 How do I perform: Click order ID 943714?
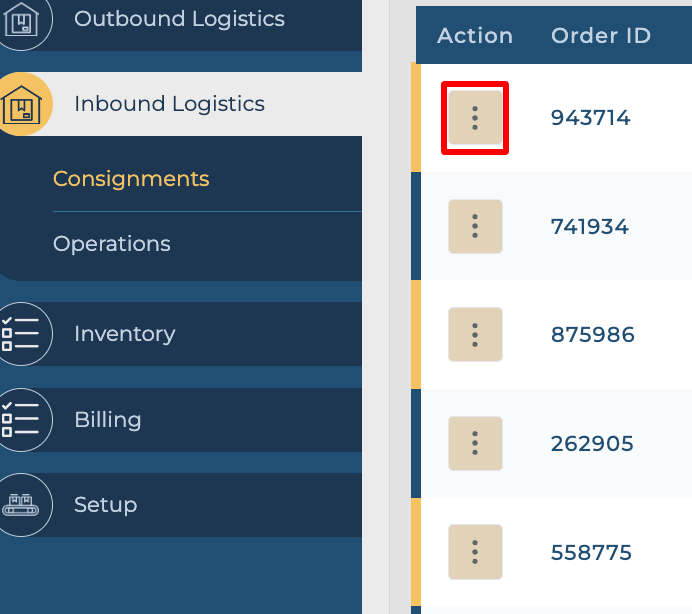coord(590,118)
